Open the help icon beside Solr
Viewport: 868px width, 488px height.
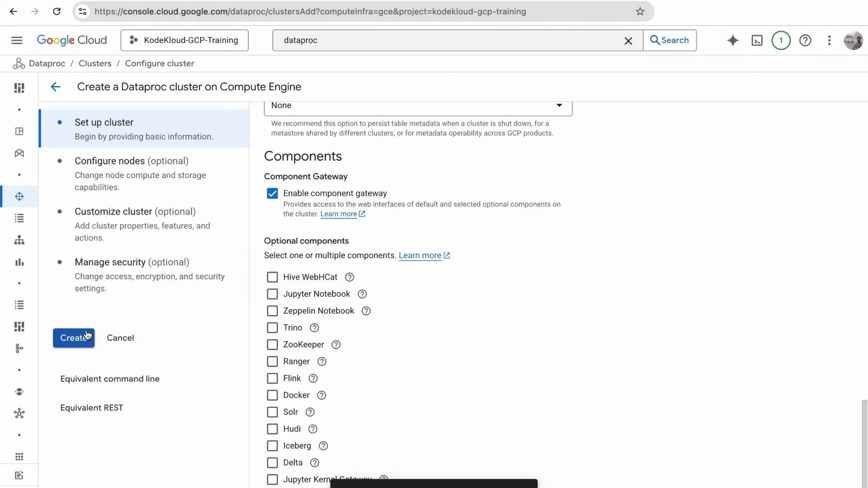point(310,412)
